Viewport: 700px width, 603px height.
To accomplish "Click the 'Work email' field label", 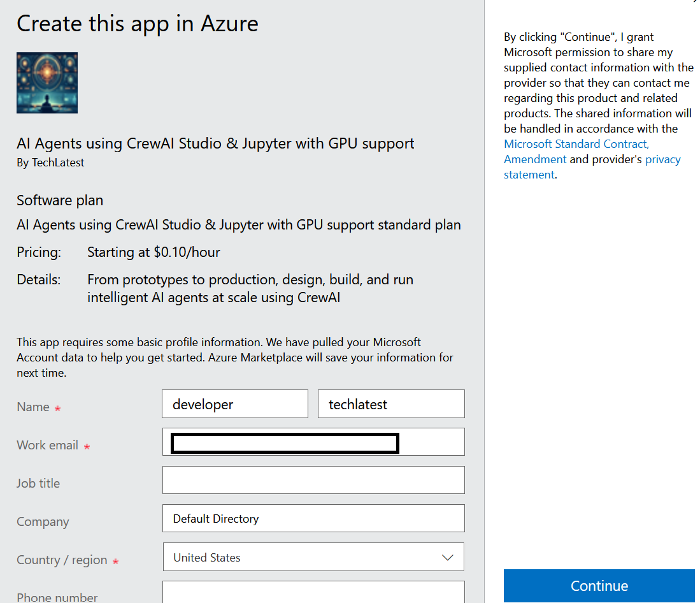I will click(x=47, y=445).
